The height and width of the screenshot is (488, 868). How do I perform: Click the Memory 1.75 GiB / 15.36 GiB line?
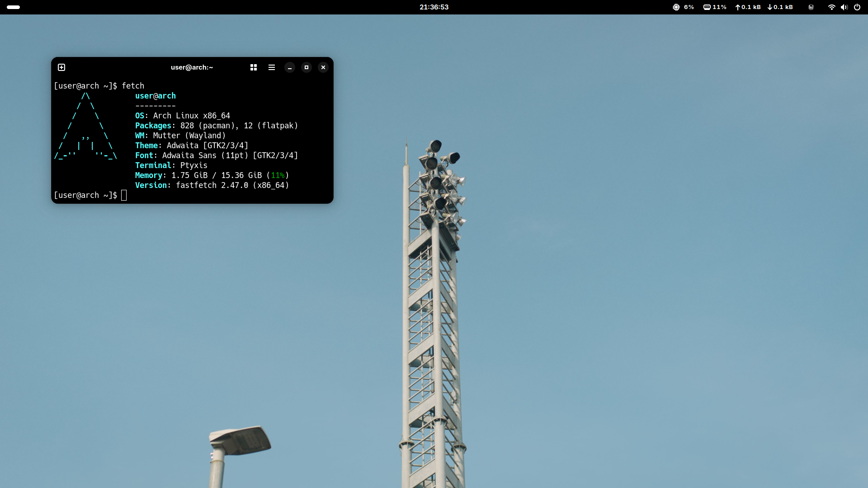[x=212, y=175]
